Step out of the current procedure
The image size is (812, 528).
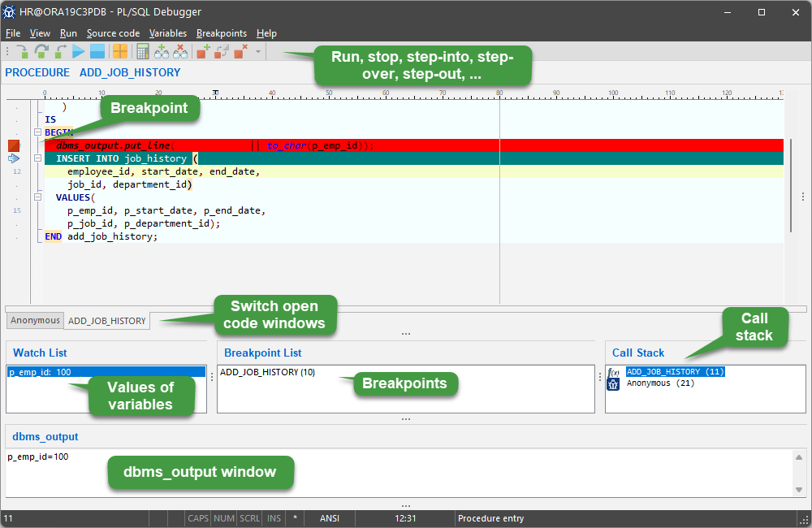(x=59, y=51)
